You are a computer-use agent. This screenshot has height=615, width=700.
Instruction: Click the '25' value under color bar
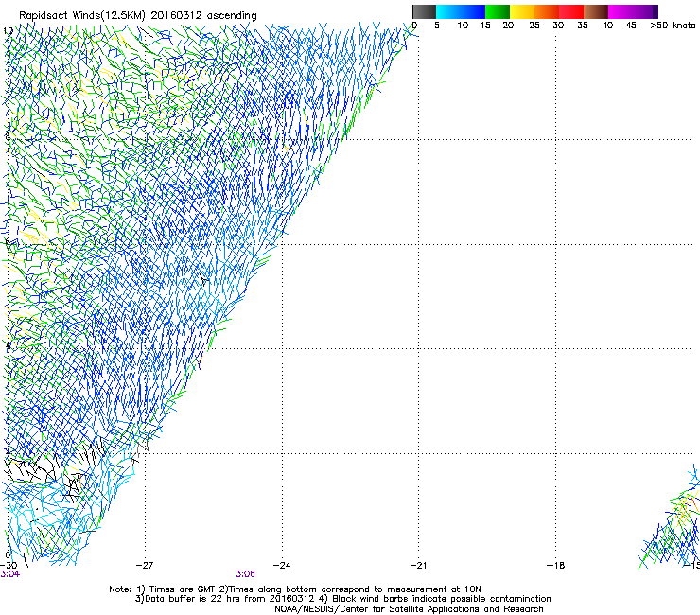(x=534, y=26)
